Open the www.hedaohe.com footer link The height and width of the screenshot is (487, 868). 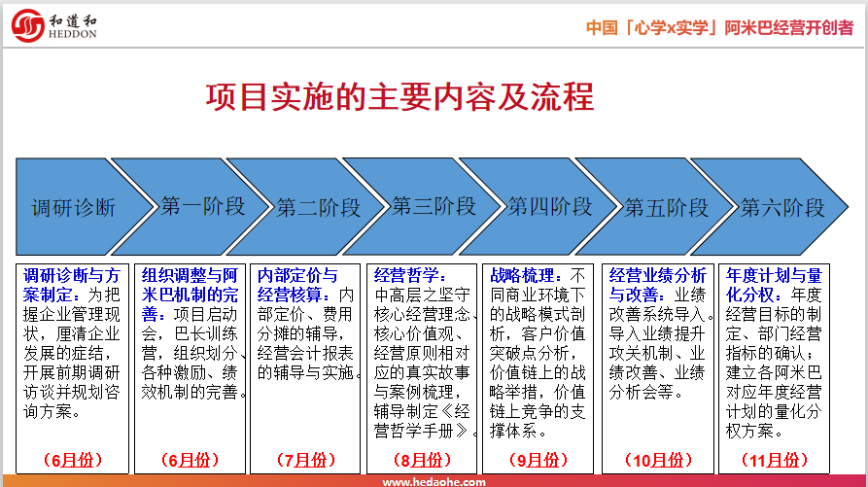click(x=434, y=482)
